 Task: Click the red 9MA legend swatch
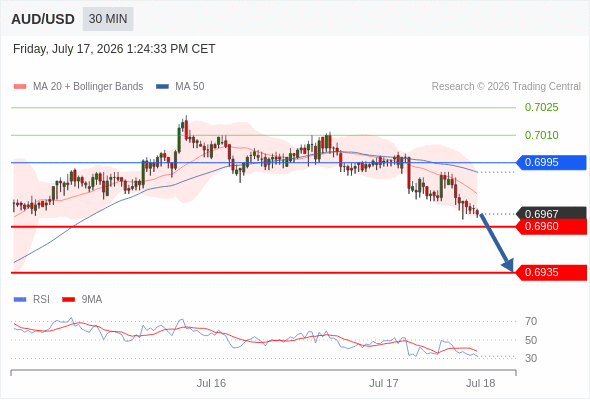point(68,300)
